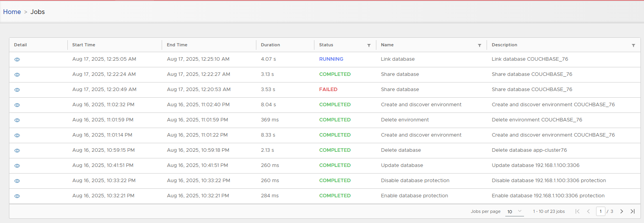Open detail eye icon for FAILED job
Image resolution: width=644 pixels, height=223 pixels.
pyautogui.click(x=17, y=90)
